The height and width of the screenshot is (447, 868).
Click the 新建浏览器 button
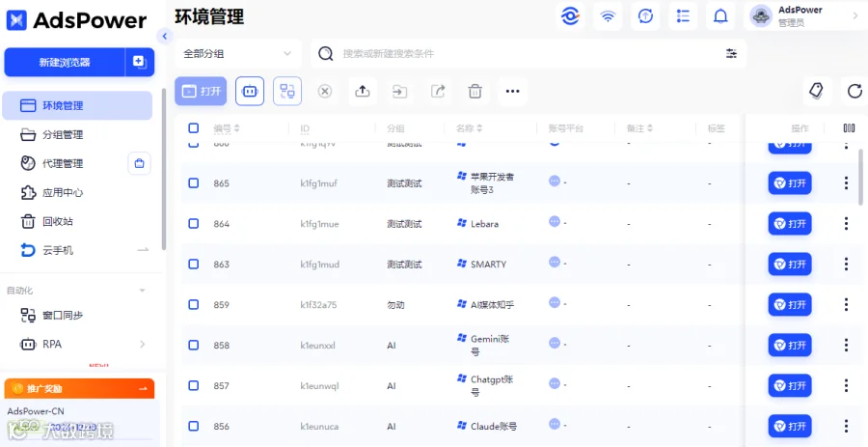pos(65,62)
